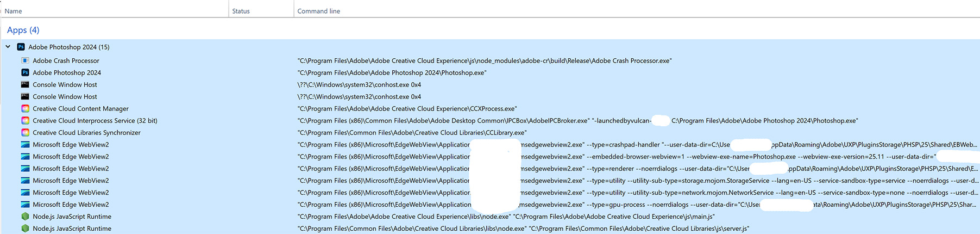This screenshot has width=980, height=234.
Task: Select the Adobe Crash Processor process name
Action: point(66,60)
